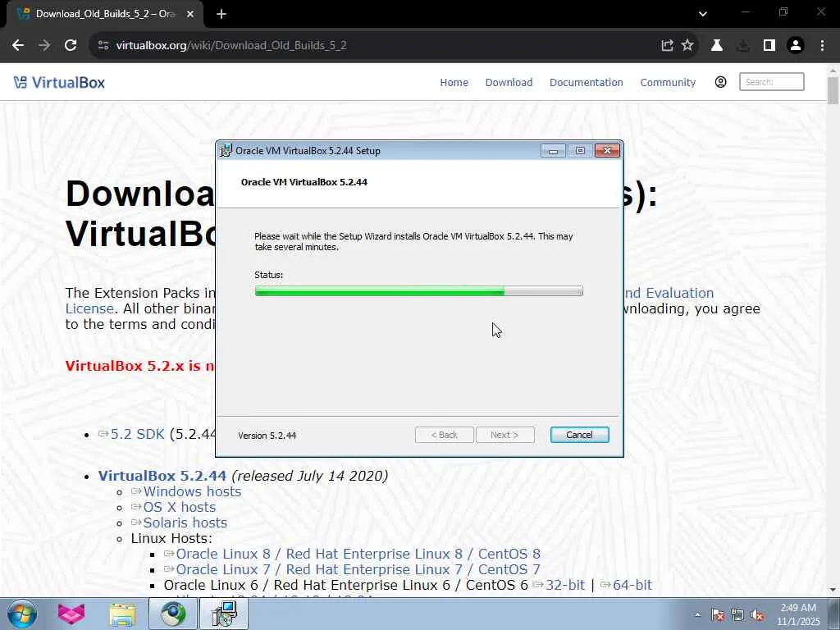Open a new browser tab
The width and height of the screenshot is (840, 630).
(221, 15)
